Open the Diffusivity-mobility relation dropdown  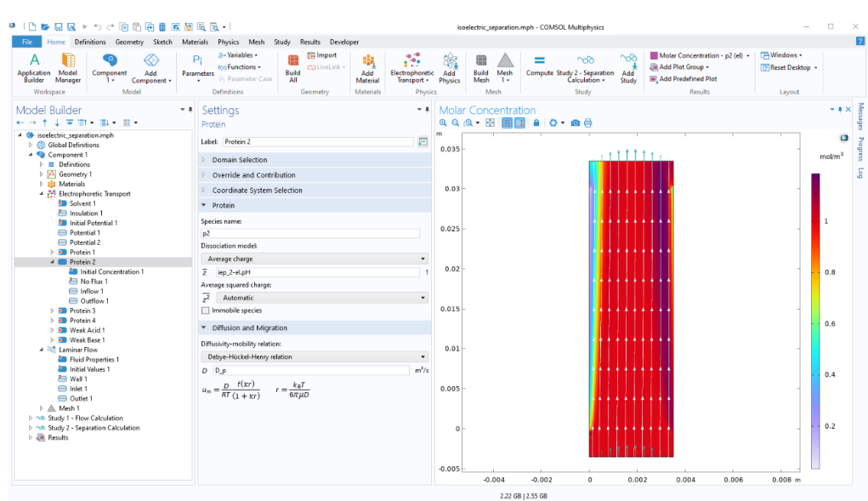315,357
